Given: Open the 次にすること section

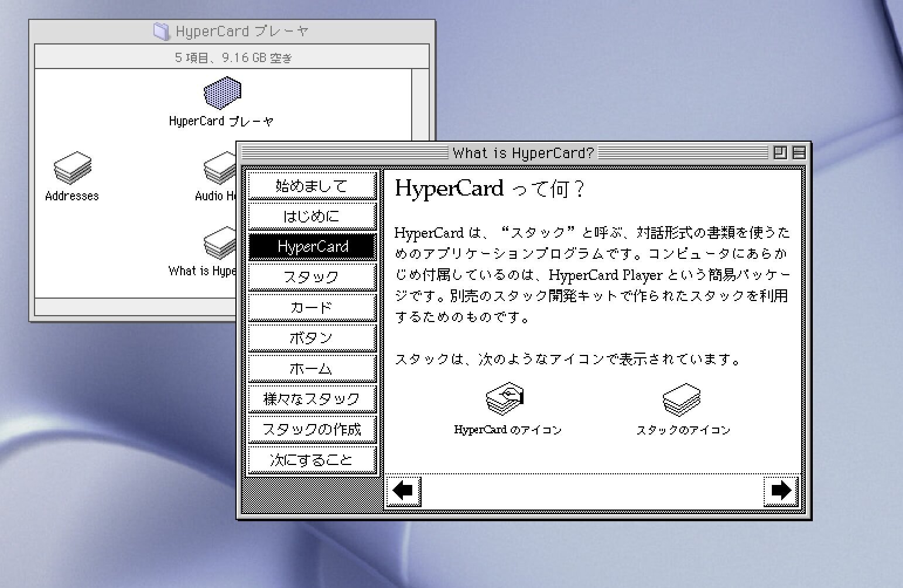Looking at the screenshot, I should coord(312,460).
